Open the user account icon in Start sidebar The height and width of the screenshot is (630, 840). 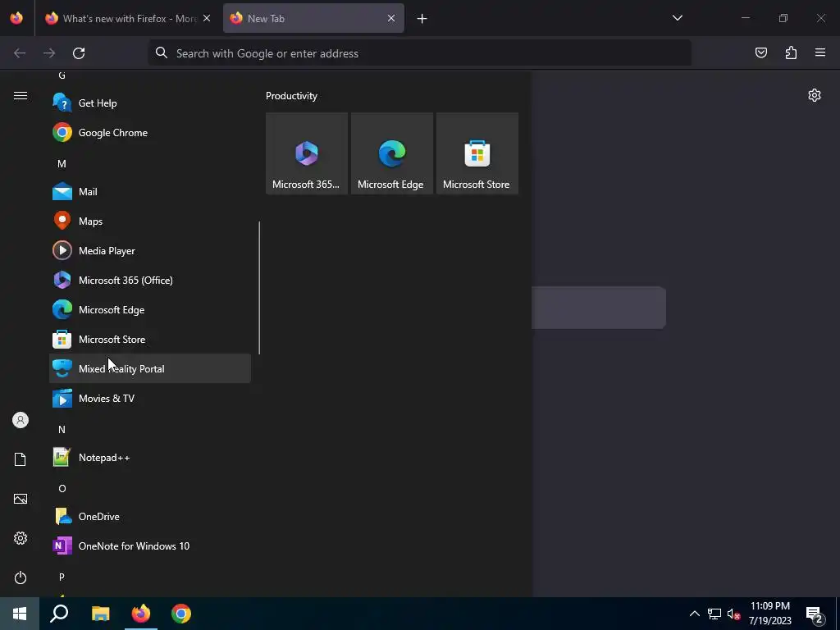pos(21,420)
